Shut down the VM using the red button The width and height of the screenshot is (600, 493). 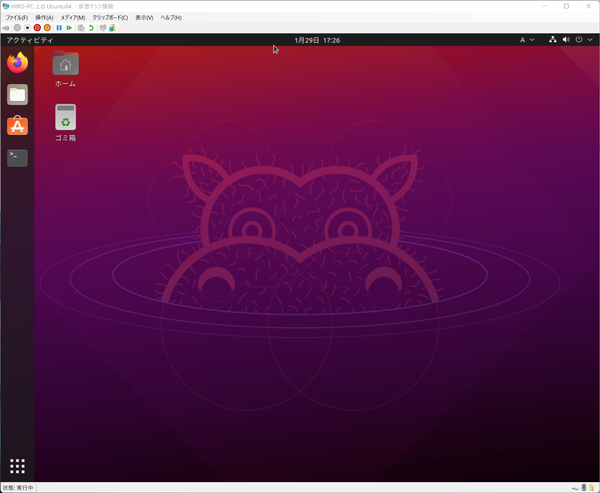click(37, 28)
